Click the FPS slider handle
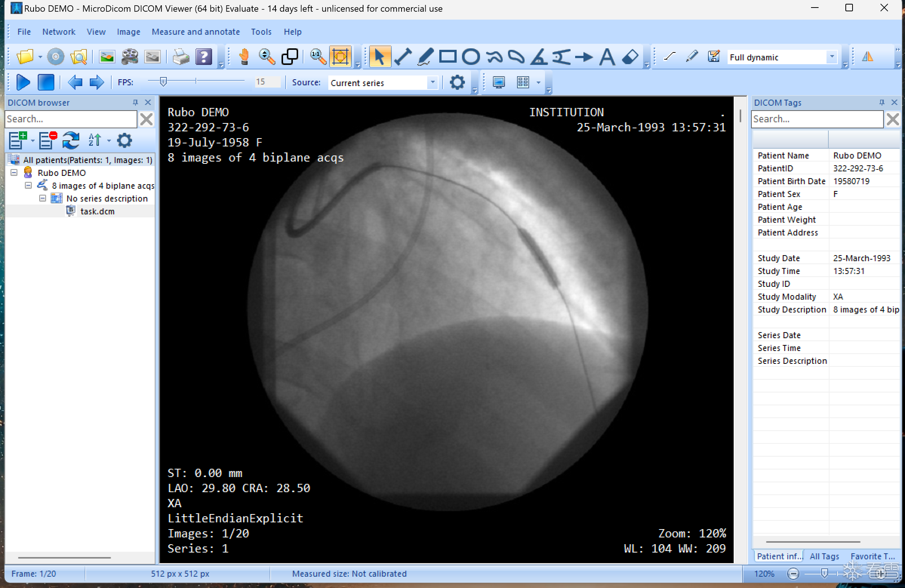 pos(163,82)
